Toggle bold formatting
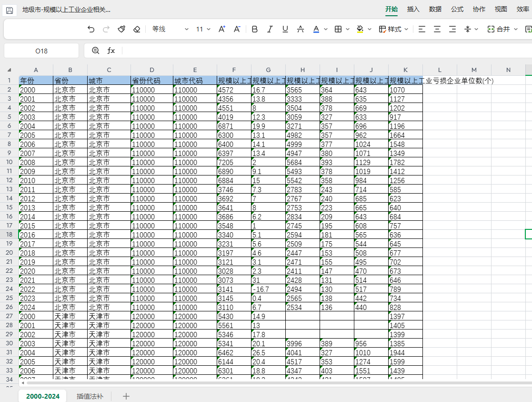The height and width of the screenshot is (402, 532). (x=255, y=29)
